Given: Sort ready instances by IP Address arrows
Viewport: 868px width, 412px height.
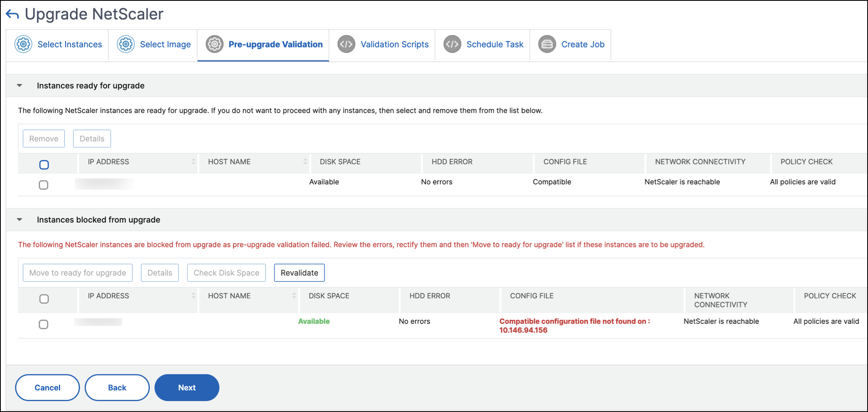Looking at the screenshot, I should pyautogui.click(x=193, y=162).
